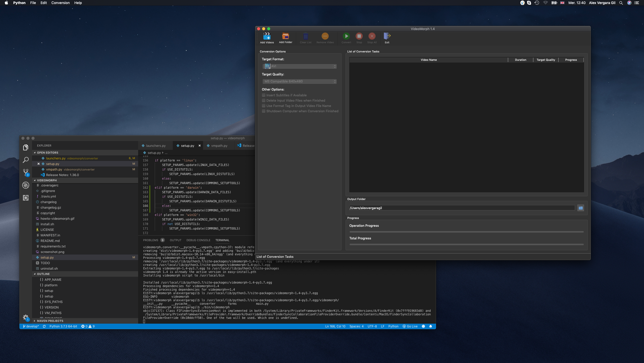
Task: Click the notifications bell in the status bar
Action: coord(431,326)
